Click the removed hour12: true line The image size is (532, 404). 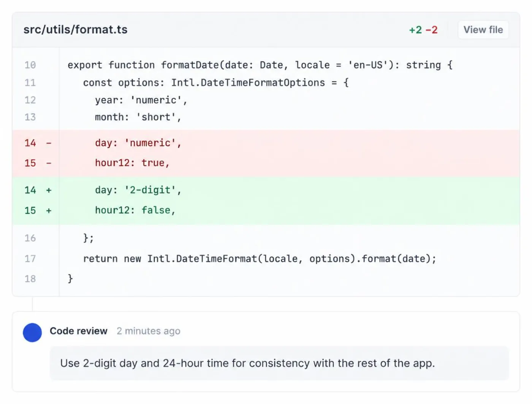(x=132, y=163)
